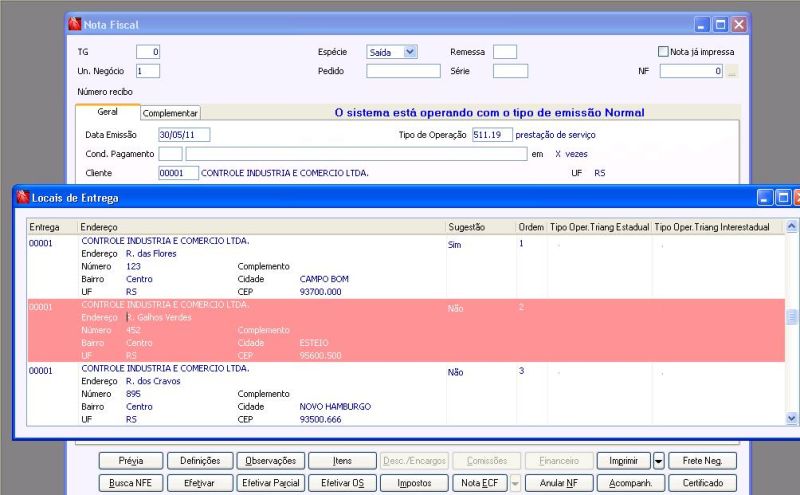This screenshot has width=800, height=495.
Task: Click the Prévia button
Action: click(x=131, y=461)
